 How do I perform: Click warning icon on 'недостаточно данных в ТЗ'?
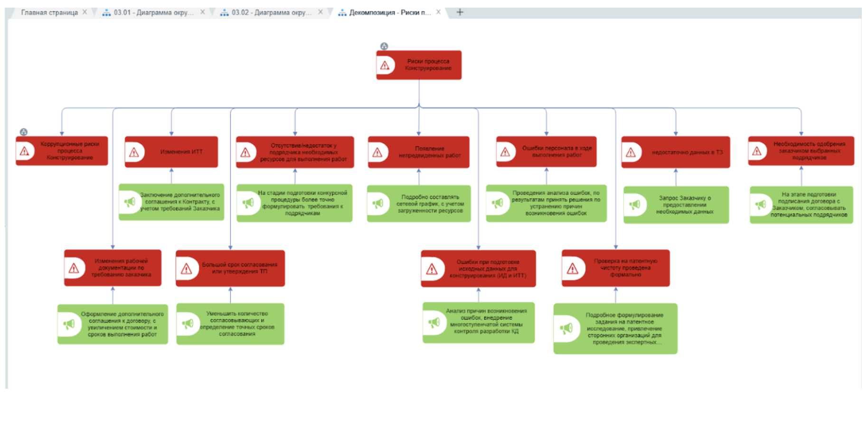pos(631,152)
